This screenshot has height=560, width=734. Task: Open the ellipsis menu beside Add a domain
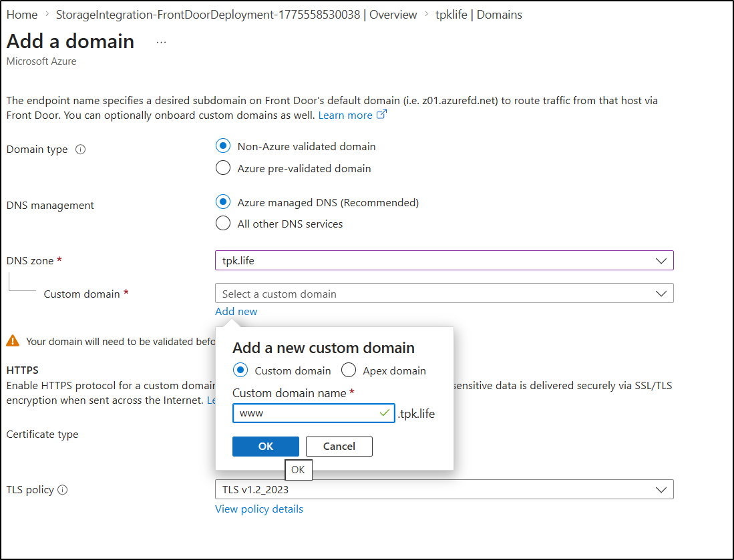point(161,42)
